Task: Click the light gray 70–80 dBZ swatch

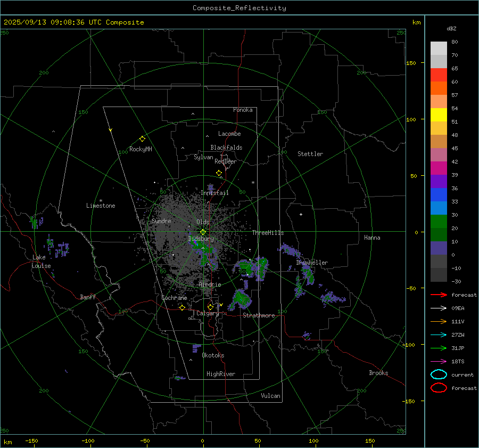Action: click(439, 48)
